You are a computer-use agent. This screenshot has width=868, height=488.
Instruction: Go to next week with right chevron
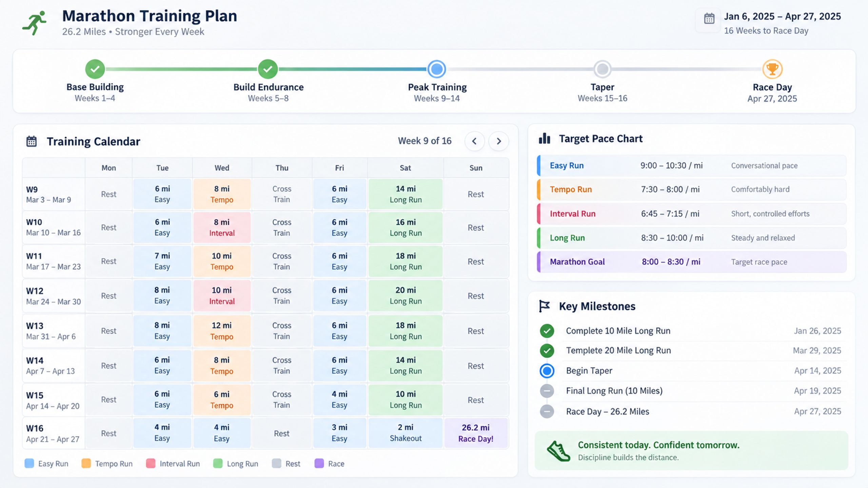coord(499,141)
